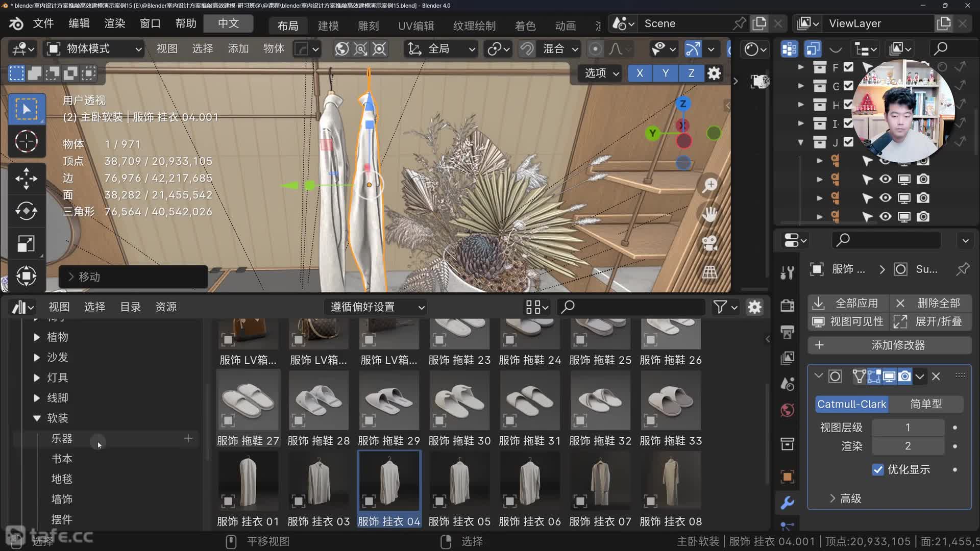Open the Modifiers wrench properties tab
The height and width of the screenshot is (551, 980).
(x=787, y=503)
